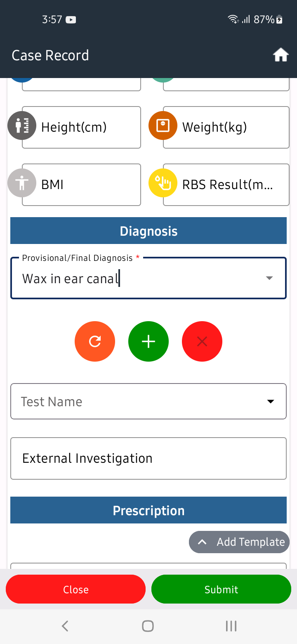Screen dimensions: 297x644
Task: Select the Height(cm) input field
Action: pyautogui.click(x=81, y=127)
